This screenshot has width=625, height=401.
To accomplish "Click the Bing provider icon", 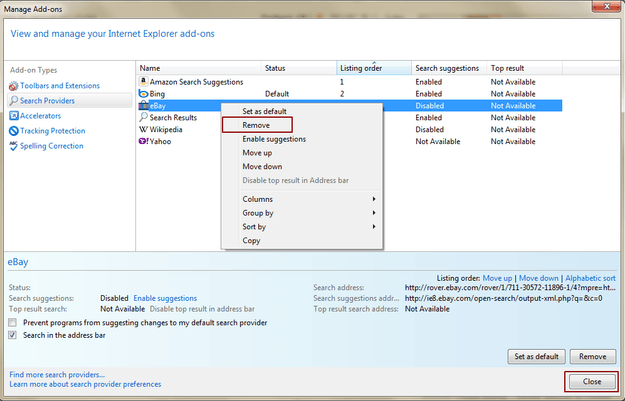I will point(143,94).
